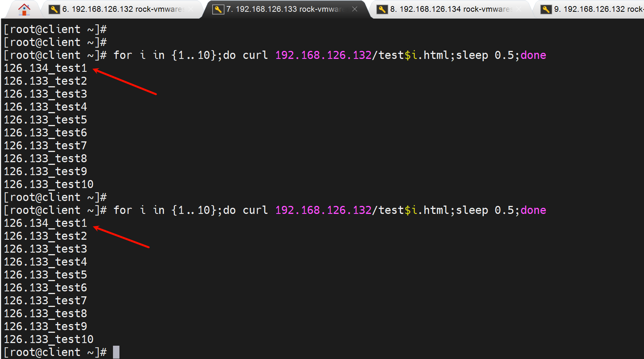The image size is (644, 359).
Task: Switch to tab 8 192.168.126.134 session
Action: [x=451, y=9]
